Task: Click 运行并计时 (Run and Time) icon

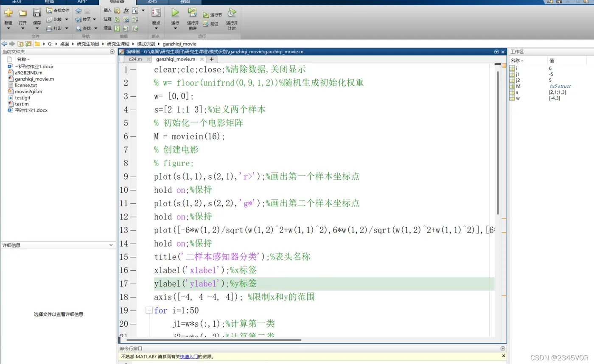Action: click(232, 13)
